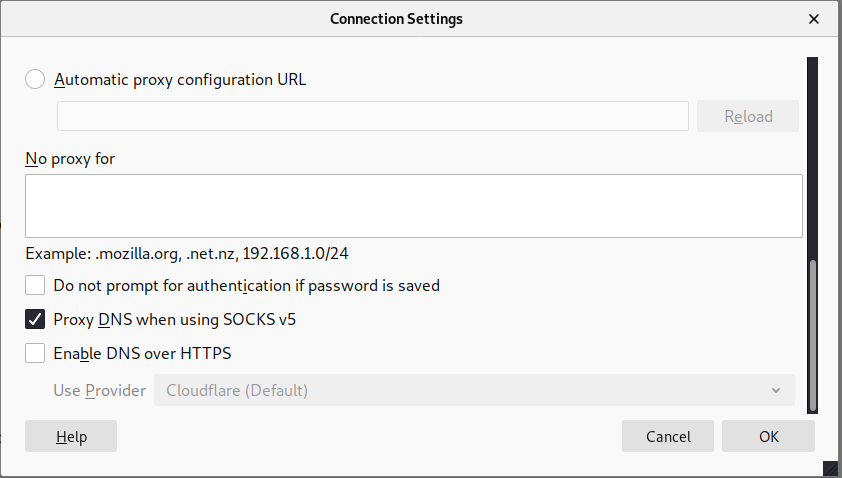Click the vertical scrollbar thumb
The width and height of the screenshot is (842, 478).
click(813, 334)
